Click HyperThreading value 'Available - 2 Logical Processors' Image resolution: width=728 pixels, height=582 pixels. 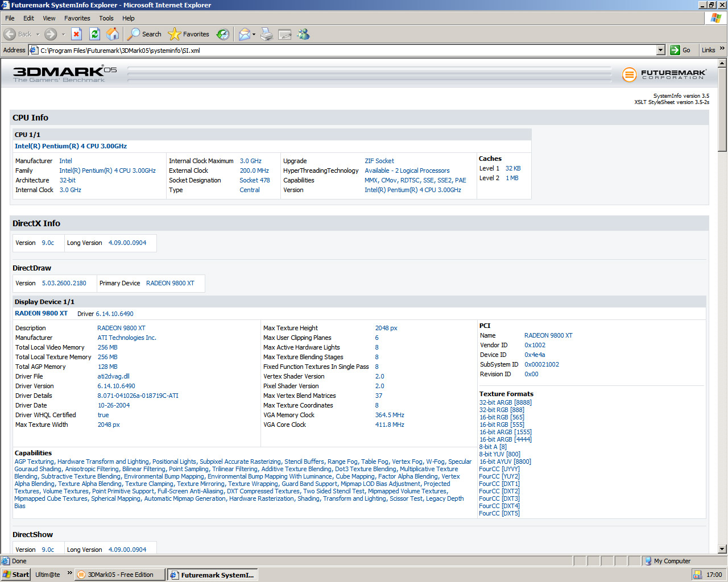tap(407, 171)
